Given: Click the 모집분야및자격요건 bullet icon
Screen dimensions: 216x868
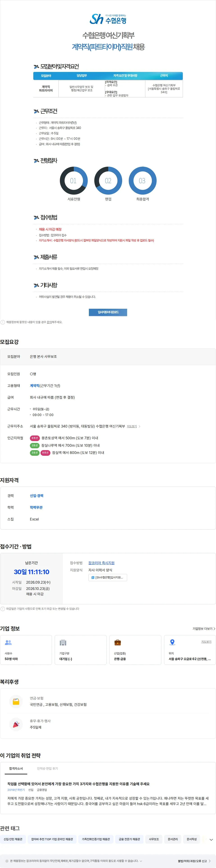Looking at the screenshot, I should 36,67.
